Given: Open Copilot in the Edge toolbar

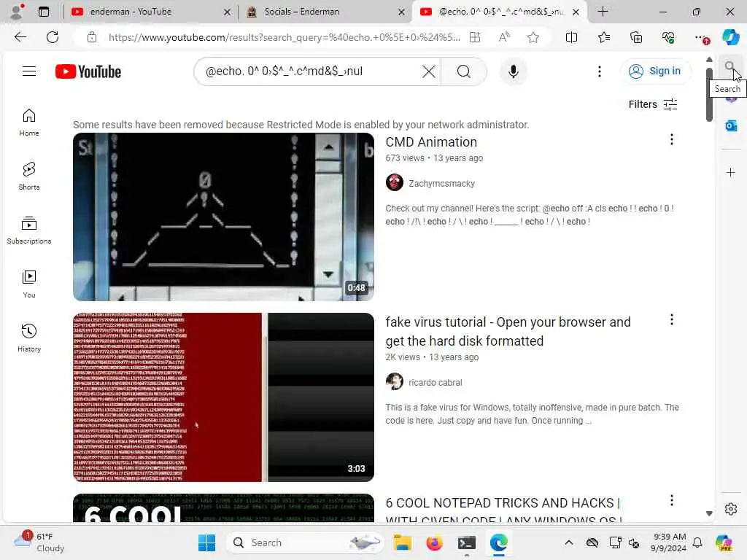Looking at the screenshot, I should pos(730,37).
